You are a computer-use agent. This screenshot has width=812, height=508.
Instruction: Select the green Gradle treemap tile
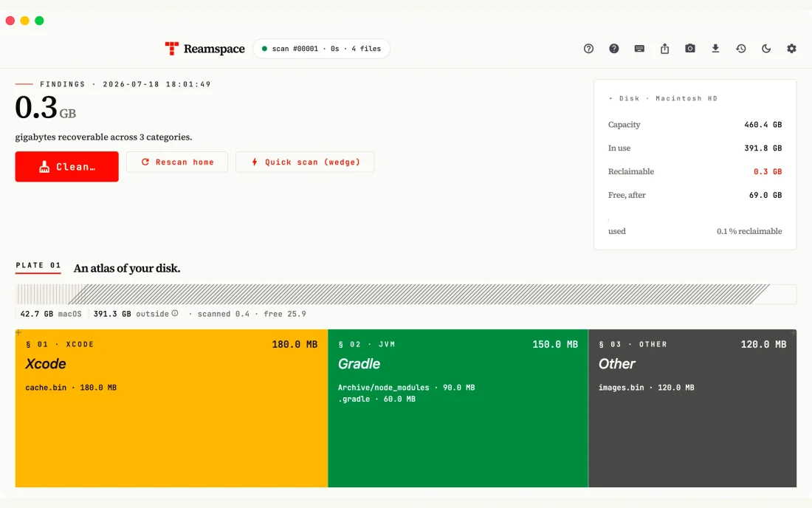click(x=458, y=408)
